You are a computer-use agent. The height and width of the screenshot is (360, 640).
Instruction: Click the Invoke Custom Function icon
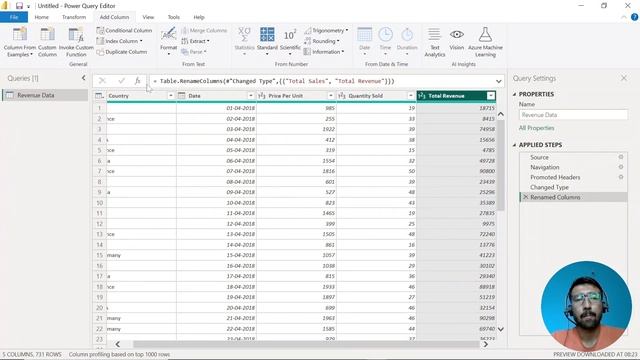click(x=76, y=34)
